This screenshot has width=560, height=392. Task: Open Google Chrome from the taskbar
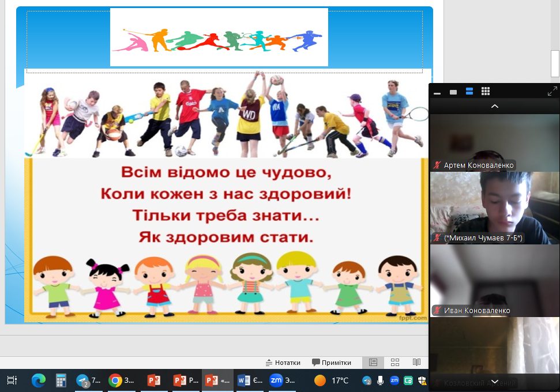point(122,380)
